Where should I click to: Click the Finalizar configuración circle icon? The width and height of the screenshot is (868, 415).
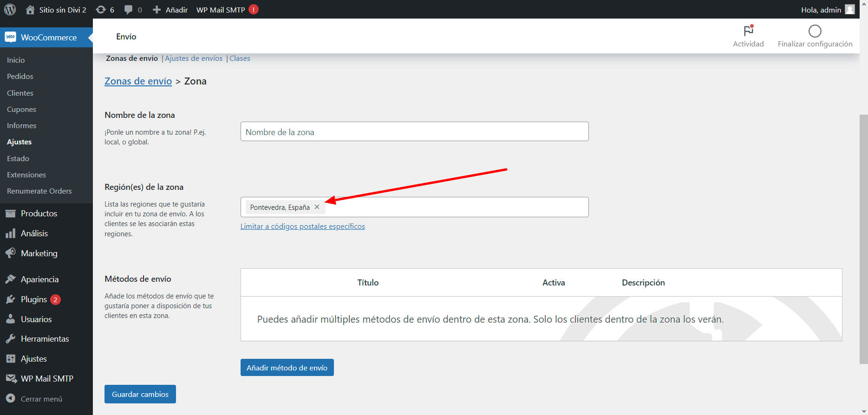(815, 31)
